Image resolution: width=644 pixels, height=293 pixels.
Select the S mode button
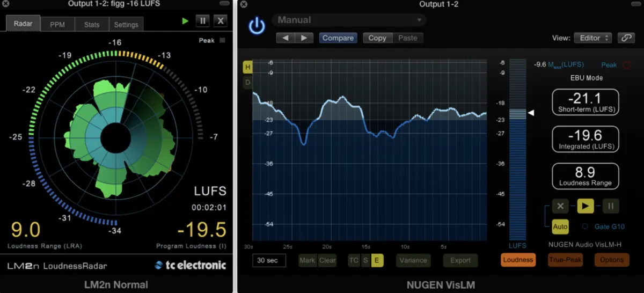click(x=365, y=260)
